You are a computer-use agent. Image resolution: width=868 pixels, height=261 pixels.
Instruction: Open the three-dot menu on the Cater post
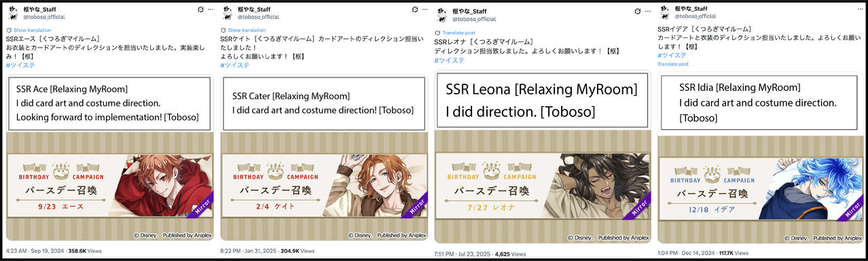pos(425,10)
